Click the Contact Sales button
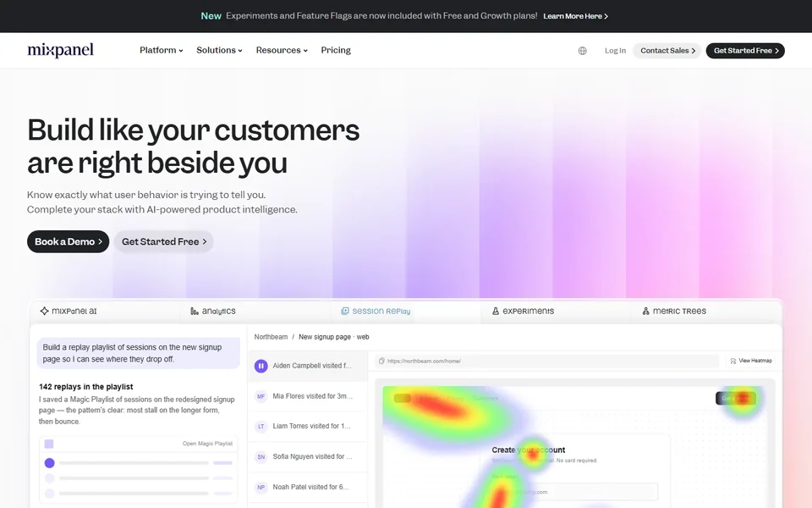Screen dimensions: 812x508 click(x=667, y=51)
